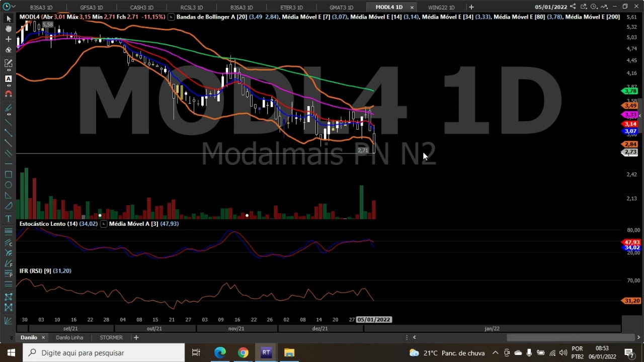The width and height of the screenshot is (644, 362).
Task: Expand the Estocástico Lento indicator arrow
Action: [x=104, y=224]
